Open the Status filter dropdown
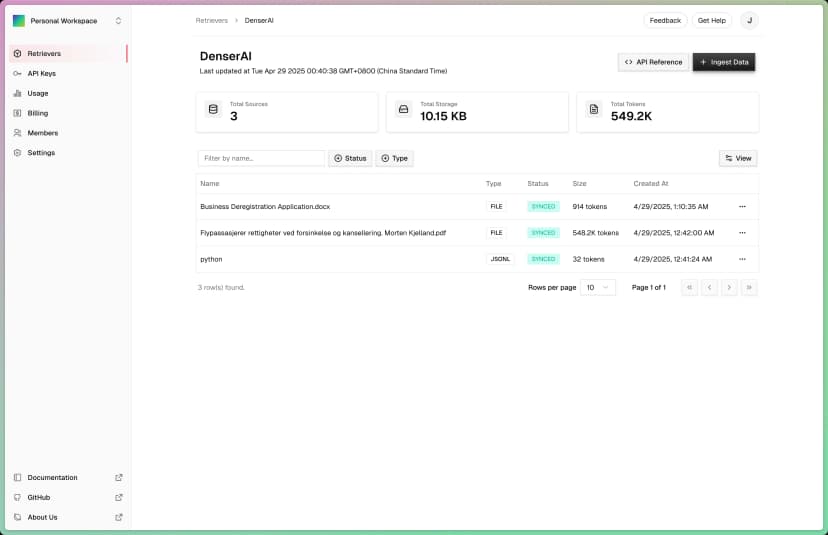This screenshot has height=535, width=828. click(x=350, y=158)
